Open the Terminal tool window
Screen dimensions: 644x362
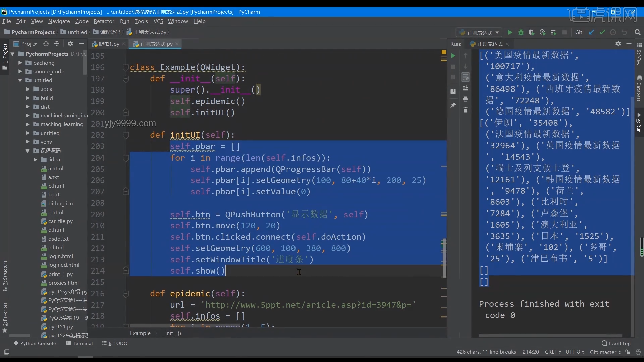pos(79,343)
